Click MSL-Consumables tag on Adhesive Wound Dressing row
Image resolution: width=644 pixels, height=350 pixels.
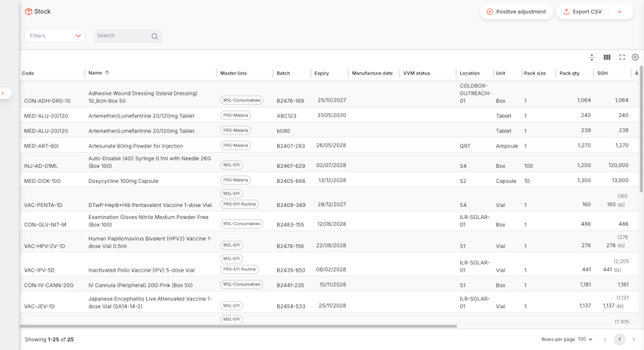(242, 100)
